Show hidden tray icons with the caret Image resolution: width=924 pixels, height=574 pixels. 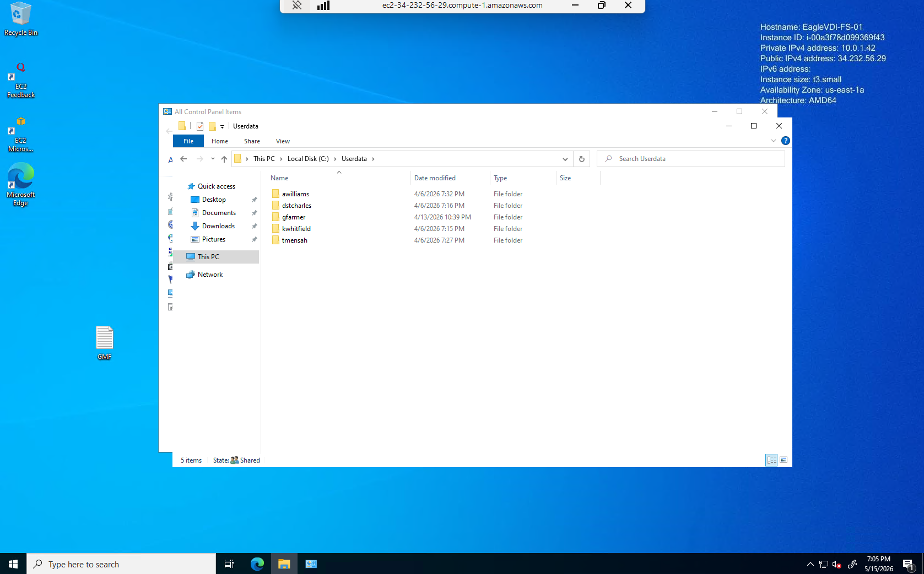coord(810,564)
